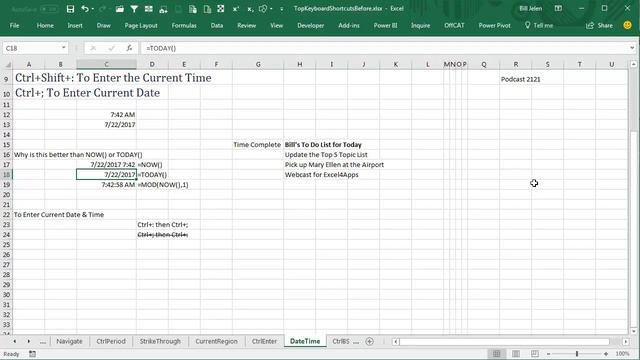This screenshot has height=360, width=640.
Task: Click the Tell me search box
Action: point(539,25)
